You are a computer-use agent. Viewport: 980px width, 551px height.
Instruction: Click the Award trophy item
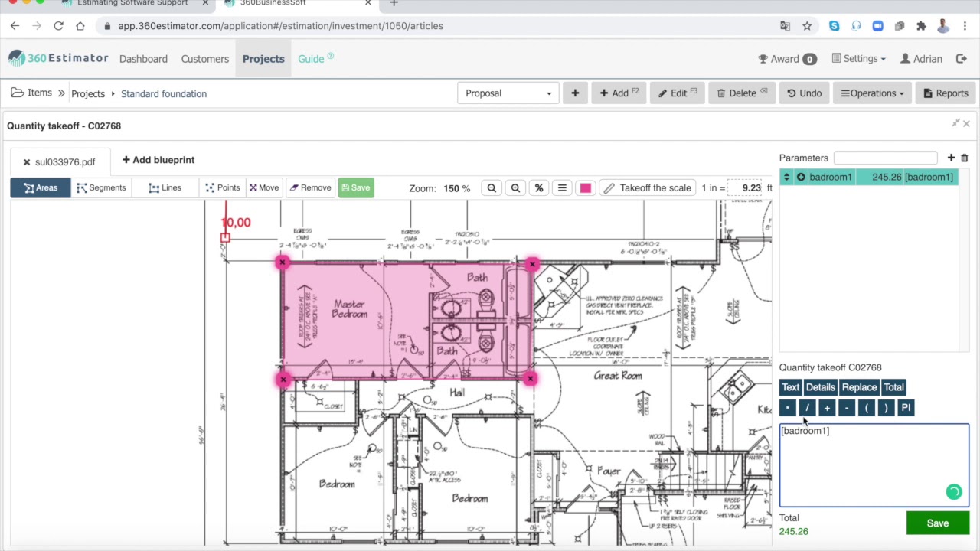coord(787,59)
